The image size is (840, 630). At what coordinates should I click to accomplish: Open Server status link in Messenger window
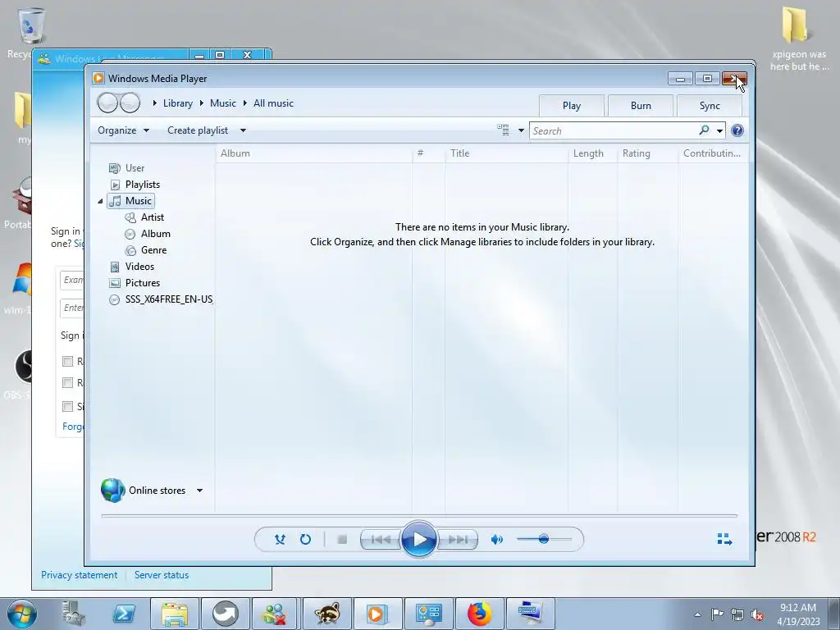[x=162, y=575]
